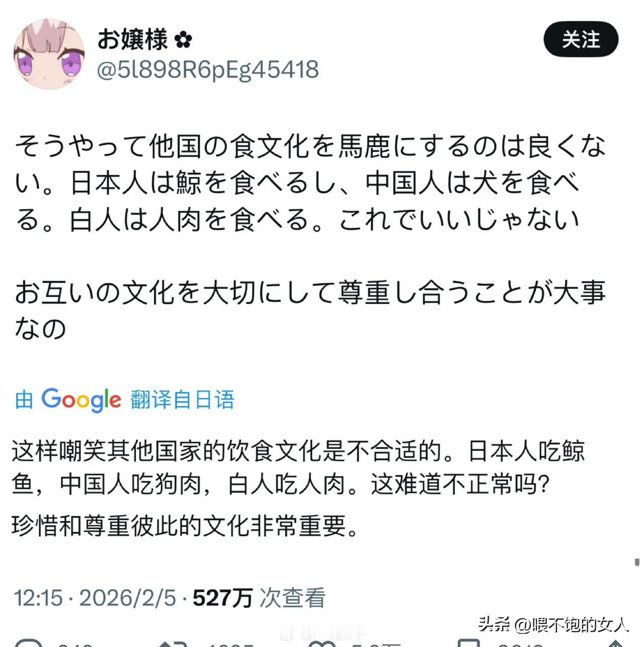Open the anime avatar profile picture

click(x=49, y=54)
